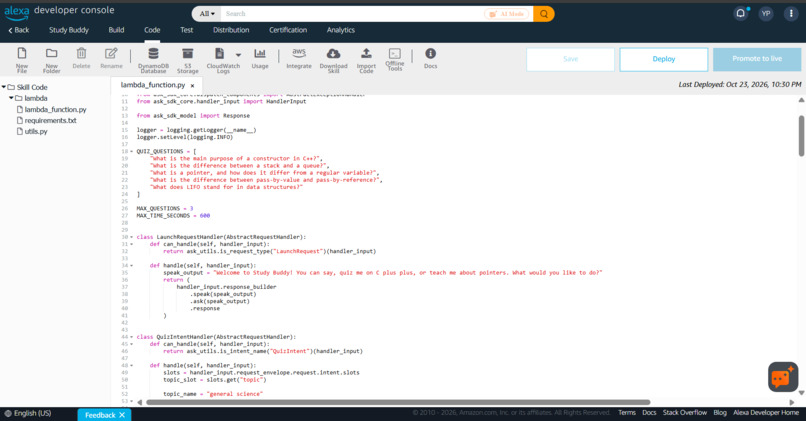Open S3 Storage tool
The height and width of the screenshot is (421, 806).
[x=188, y=60]
